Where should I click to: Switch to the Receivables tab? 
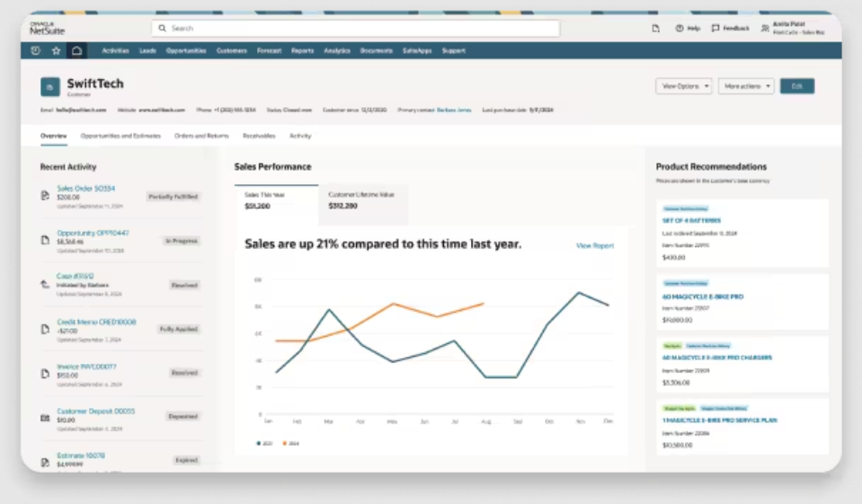pos(259,136)
